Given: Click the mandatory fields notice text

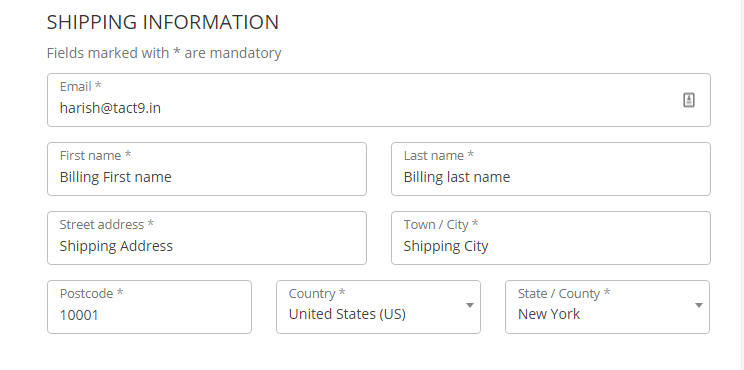Looking at the screenshot, I should (x=164, y=53).
